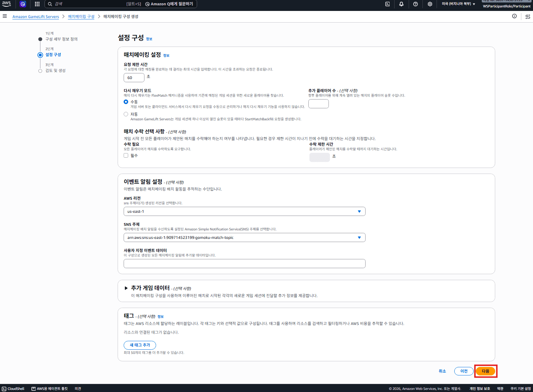
Task: Open the AWS 리전 us-east-1 dropdown
Action: point(244,211)
